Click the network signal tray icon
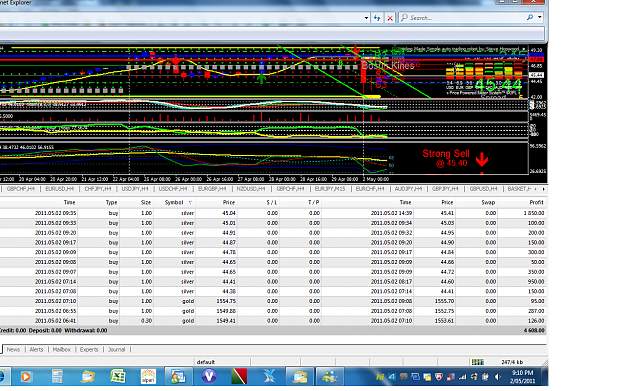This screenshot has height=391, width=625. click(x=462, y=377)
